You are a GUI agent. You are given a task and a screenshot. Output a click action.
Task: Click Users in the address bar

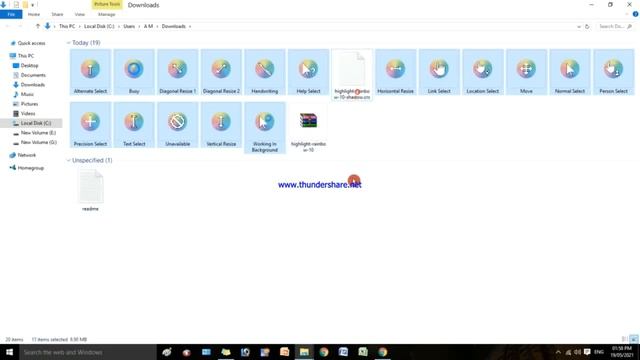[129, 26]
